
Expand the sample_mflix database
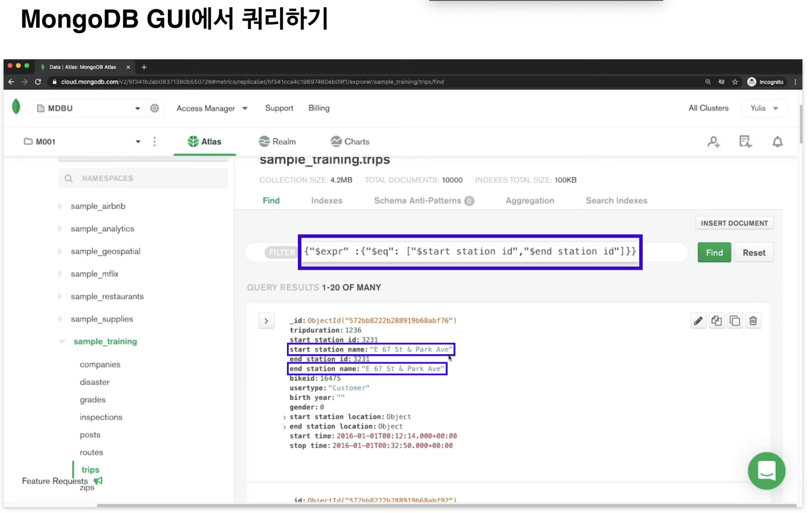click(60, 274)
